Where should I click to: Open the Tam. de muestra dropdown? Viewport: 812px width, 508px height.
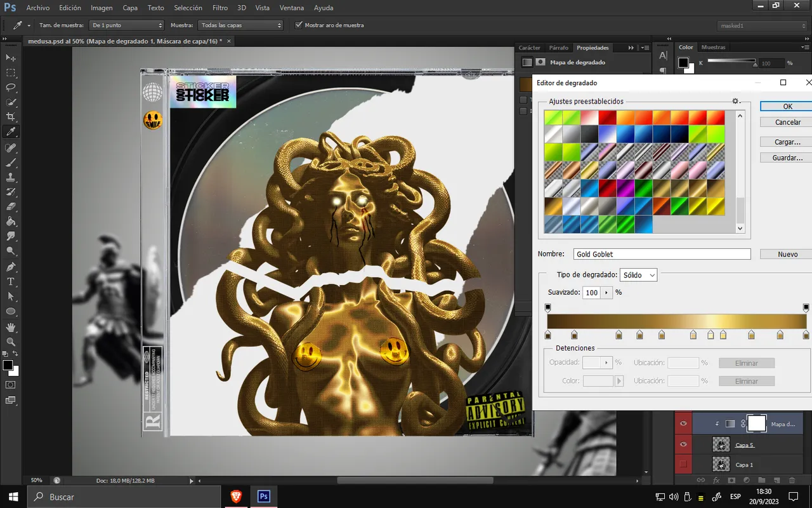[126, 25]
